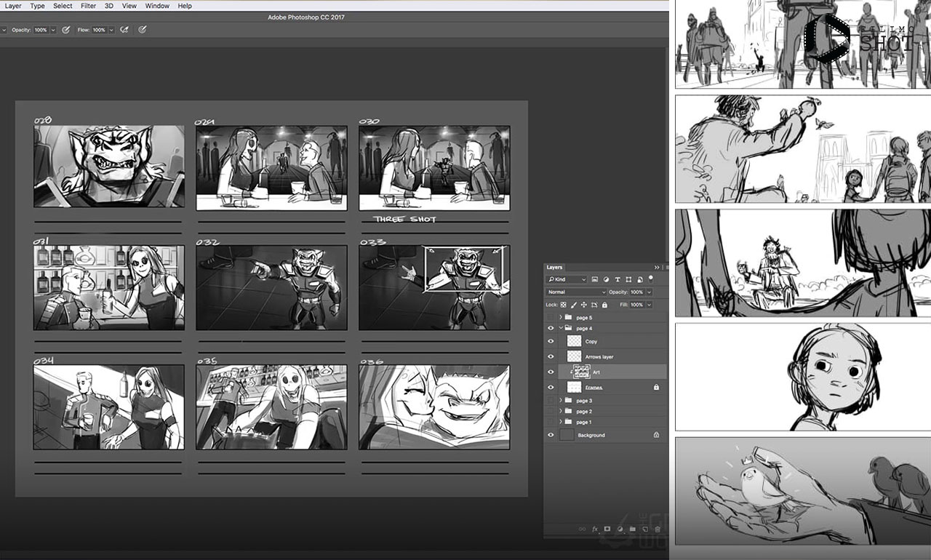Lock transparent pixels icon
931x560 pixels.
point(564,305)
